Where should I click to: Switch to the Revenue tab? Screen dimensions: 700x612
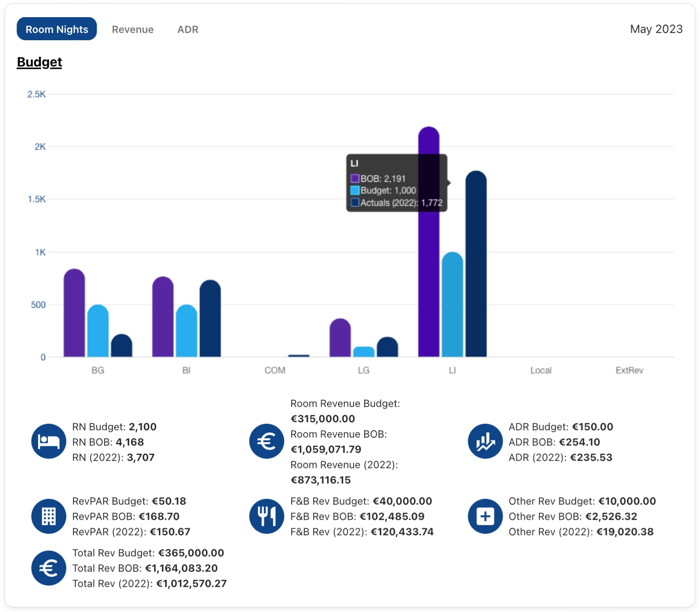[132, 30]
